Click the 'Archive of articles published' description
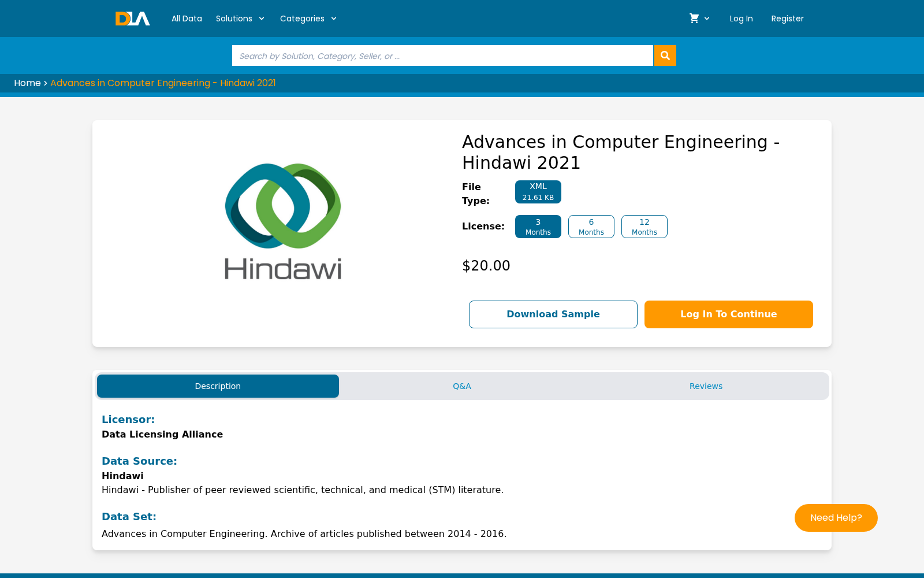Image resolution: width=924 pixels, height=578 pixels. point(304,534)
